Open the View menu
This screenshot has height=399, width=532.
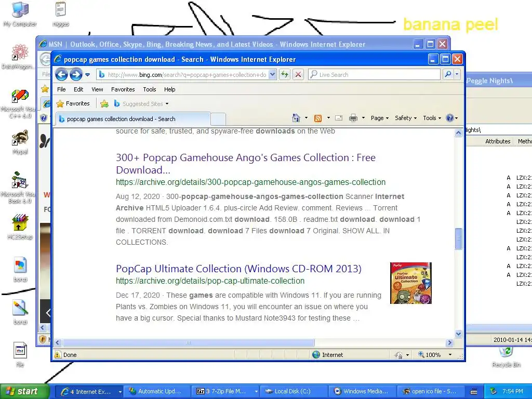point(97,89)
